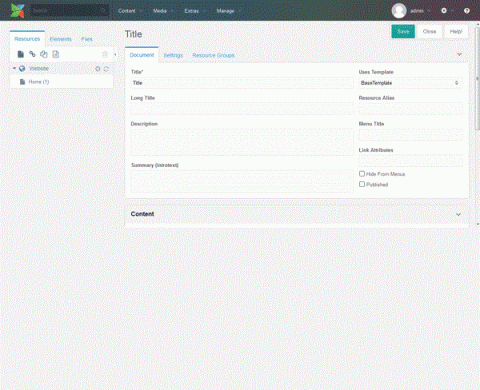Click the gear icon in Website row
This screenshot has width=480, height=390.
(98, 69)
